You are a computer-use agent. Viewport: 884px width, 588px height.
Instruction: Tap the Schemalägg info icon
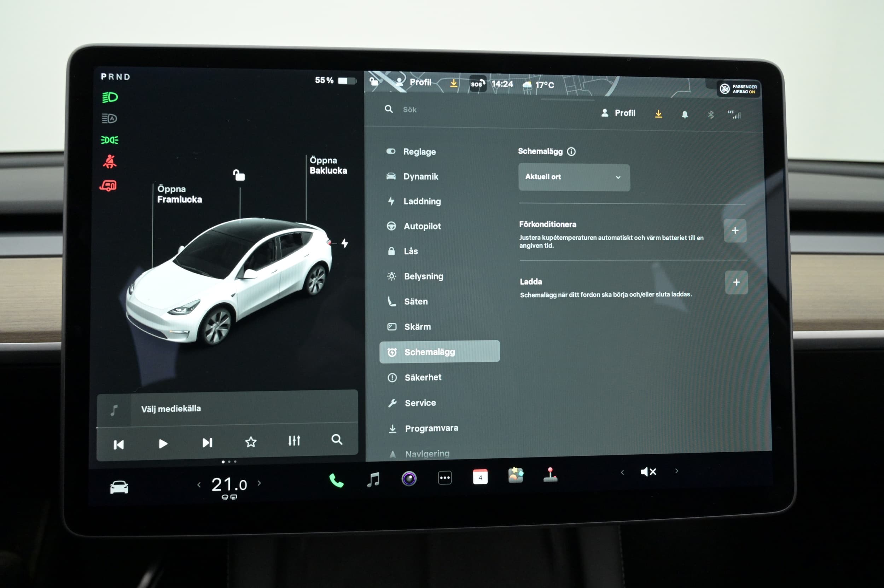pos(571,151)
